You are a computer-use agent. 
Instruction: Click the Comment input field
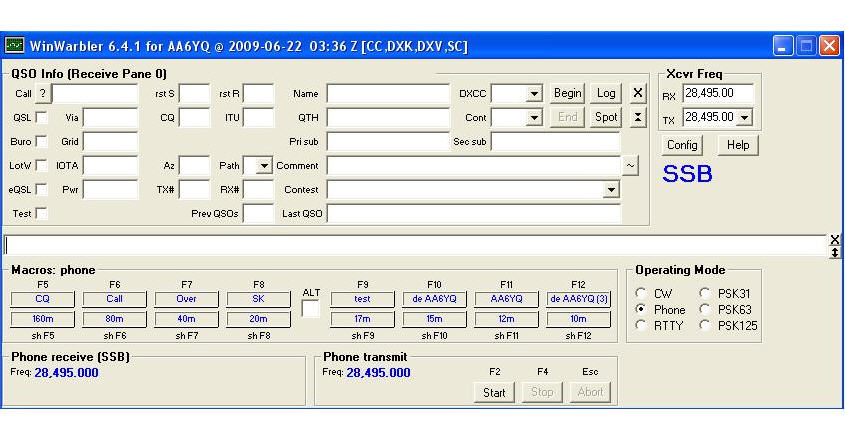pos(474,166)
